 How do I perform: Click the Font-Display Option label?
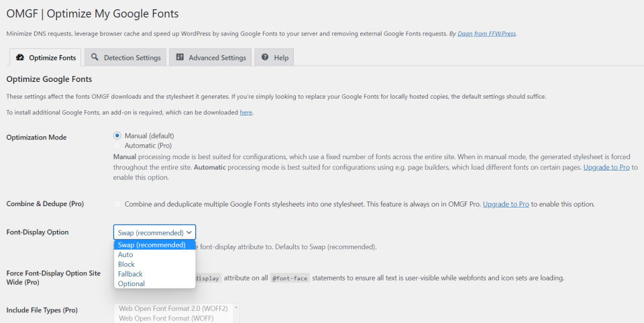38,232
